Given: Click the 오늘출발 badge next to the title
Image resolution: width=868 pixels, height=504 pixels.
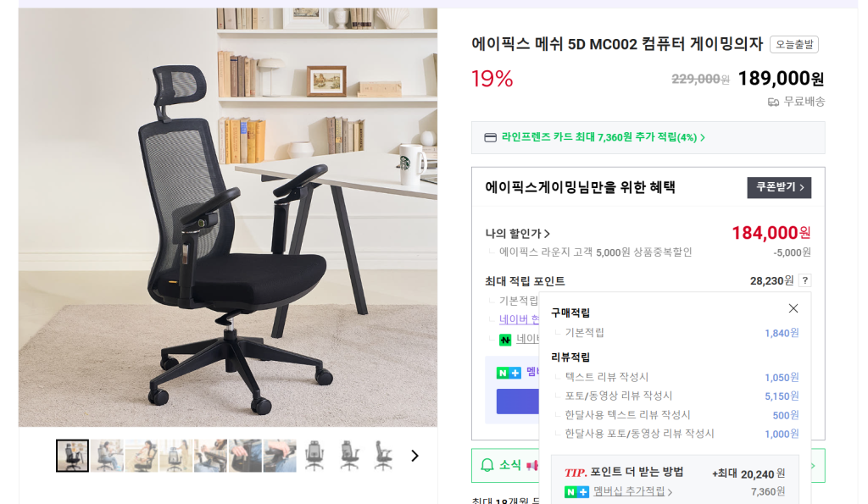Looking at the screenshot, I should 793,45.
